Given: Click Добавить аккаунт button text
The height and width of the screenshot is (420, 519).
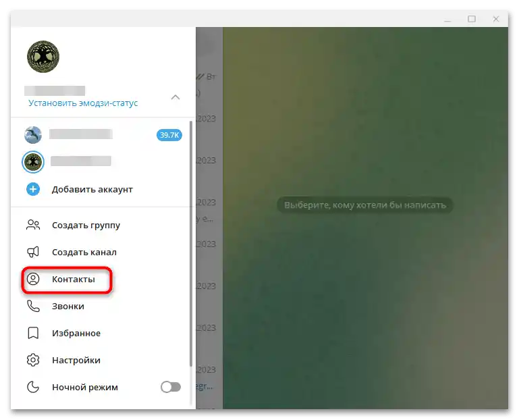Looking at the screenshot, I should (x=92, y=190).
